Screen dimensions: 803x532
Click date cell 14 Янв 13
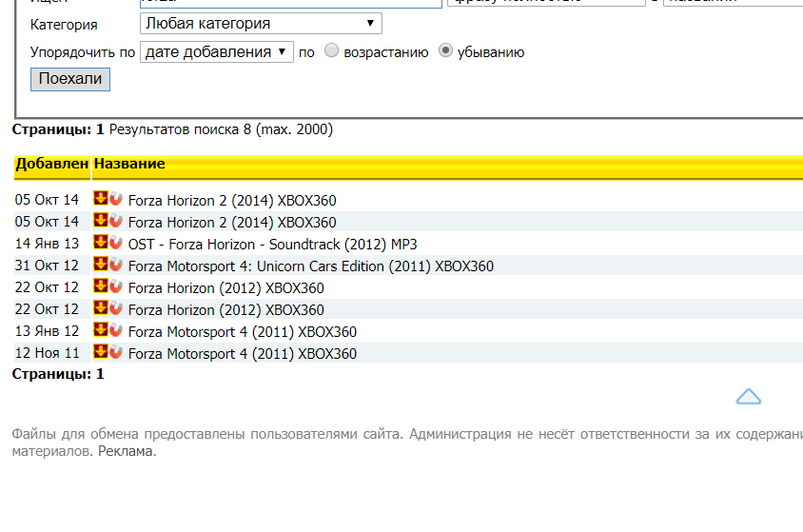(x=47, y=244)
